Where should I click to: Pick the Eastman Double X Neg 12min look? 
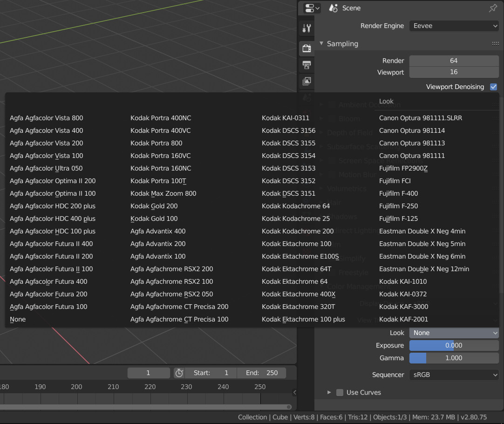[x=424, y=269]
